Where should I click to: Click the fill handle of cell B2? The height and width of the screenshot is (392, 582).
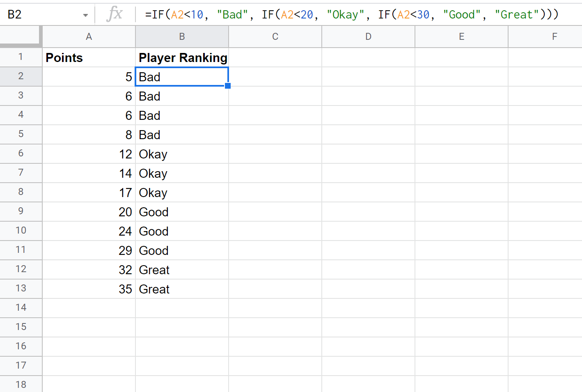228,86
